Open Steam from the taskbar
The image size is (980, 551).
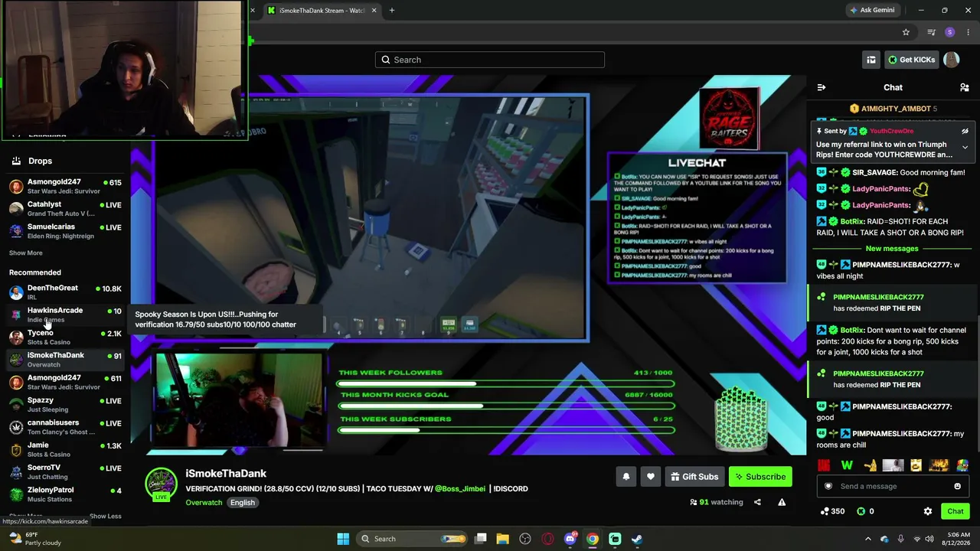coord(636,539)
